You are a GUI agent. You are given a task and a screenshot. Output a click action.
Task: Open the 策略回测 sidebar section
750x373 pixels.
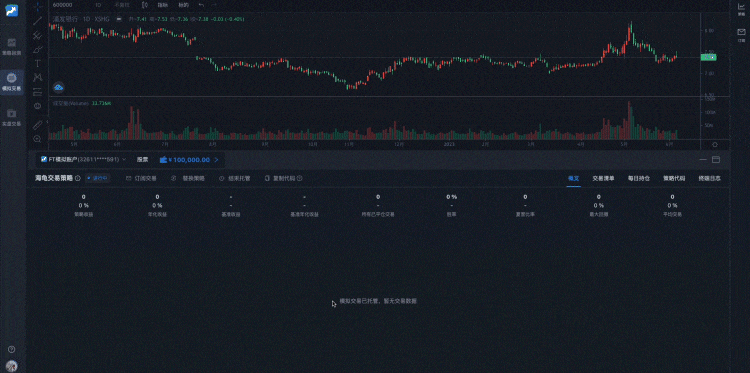pos(11,46)
